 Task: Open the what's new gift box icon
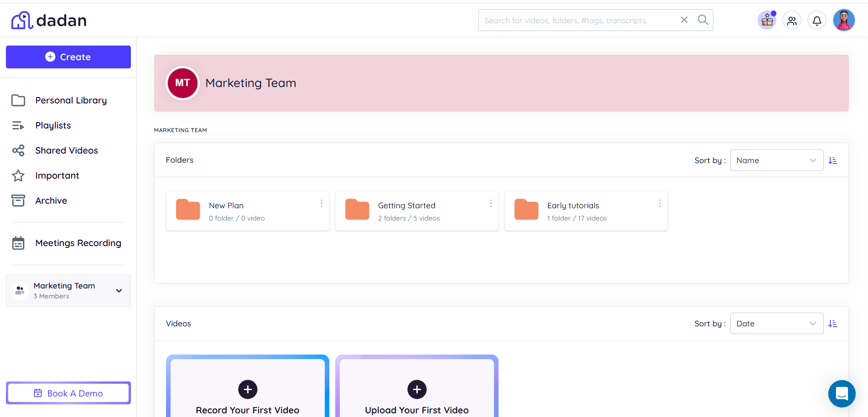click(766, 20)
